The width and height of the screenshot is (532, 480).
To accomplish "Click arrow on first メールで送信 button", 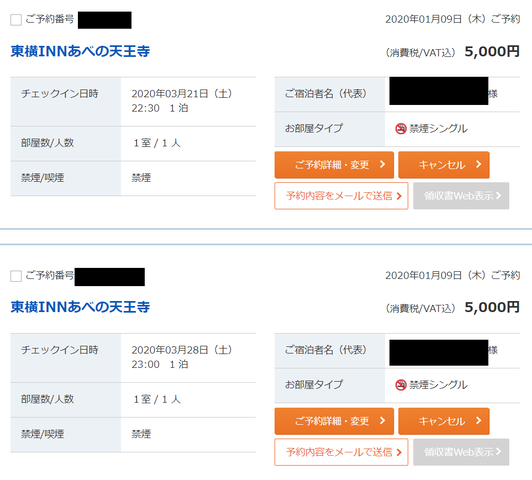I will (x=399, y=196).
